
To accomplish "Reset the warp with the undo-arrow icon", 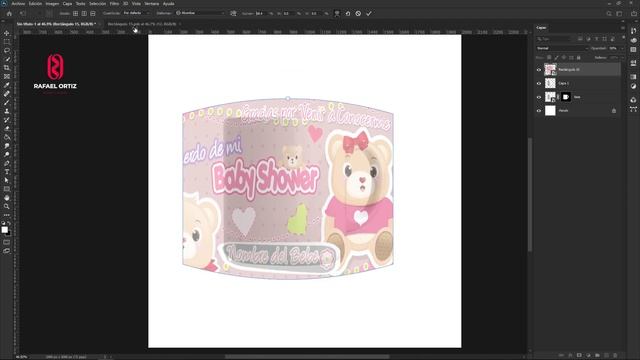I will pos(348,13).
